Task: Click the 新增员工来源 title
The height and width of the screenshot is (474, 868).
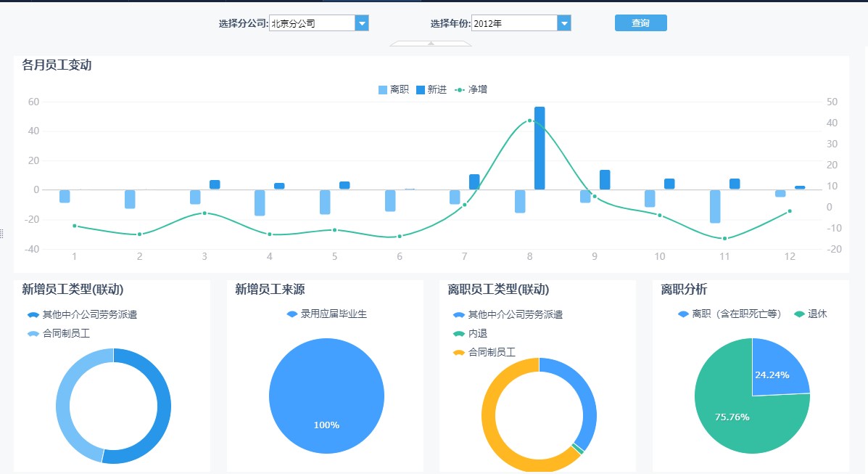Action: click(270, 290)
